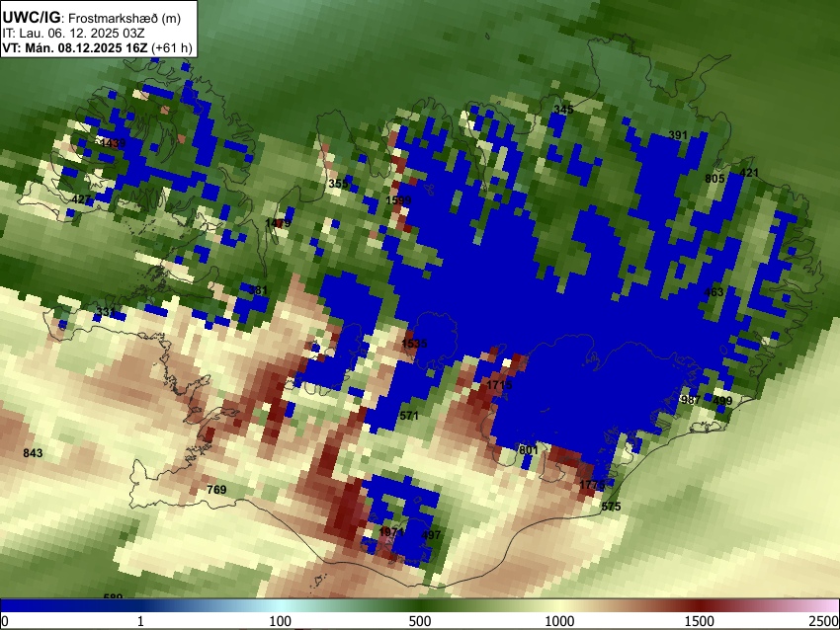840x630 pixels.
Task: Click the 381 value on the map
Action: coord(258,290)
